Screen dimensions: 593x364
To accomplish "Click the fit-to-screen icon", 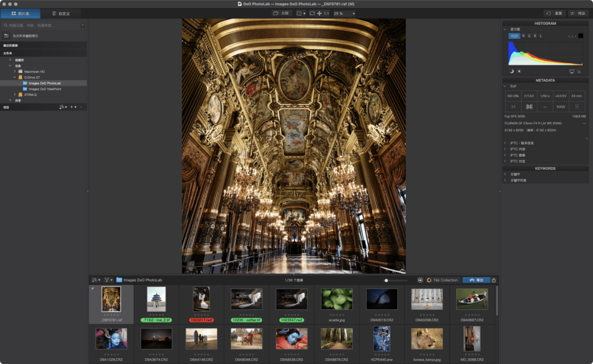I will [x=312, y=13].
